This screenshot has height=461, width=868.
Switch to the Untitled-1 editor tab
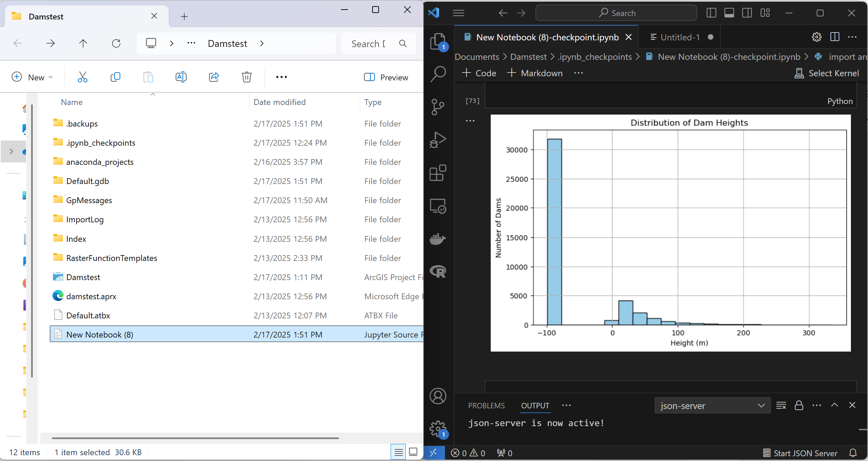click(679, 37)
